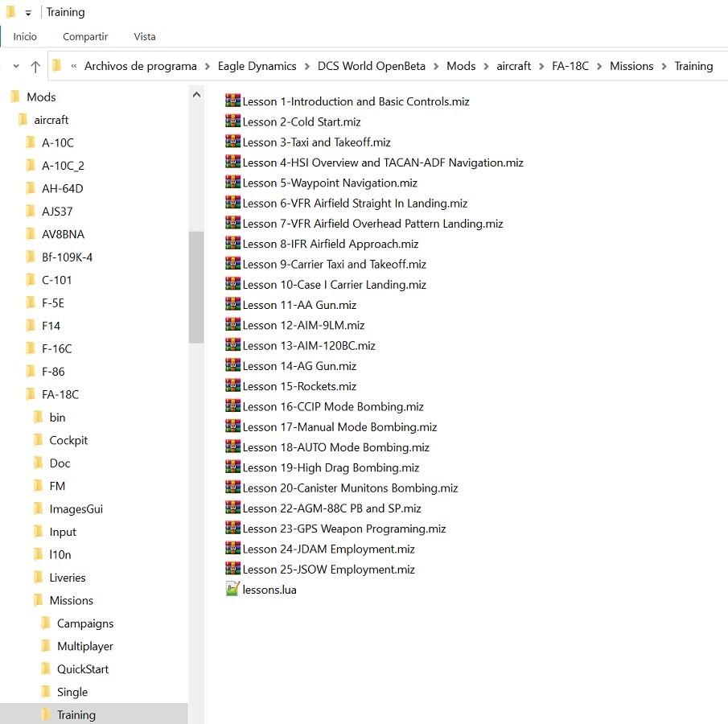Select Lesson 2-Cold Start file icon
The width and height of the screenshot is (728, 724).
pyautogui.click(x=232, y=121)
